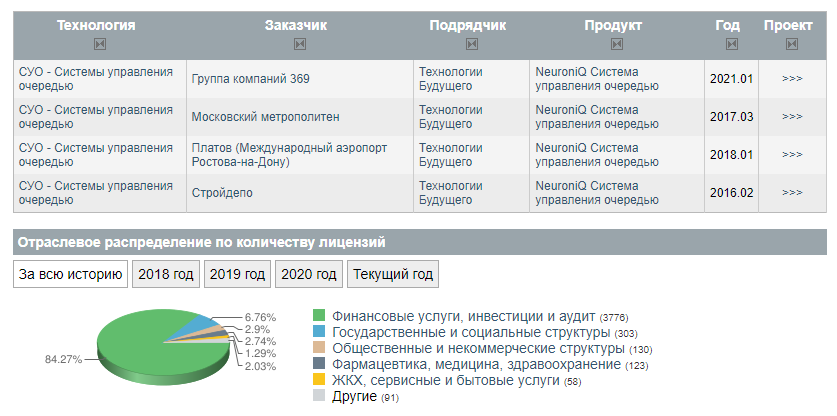837x416 pixels.
Task: Click the 84.27% chart label
Action: tap(64, 359)
